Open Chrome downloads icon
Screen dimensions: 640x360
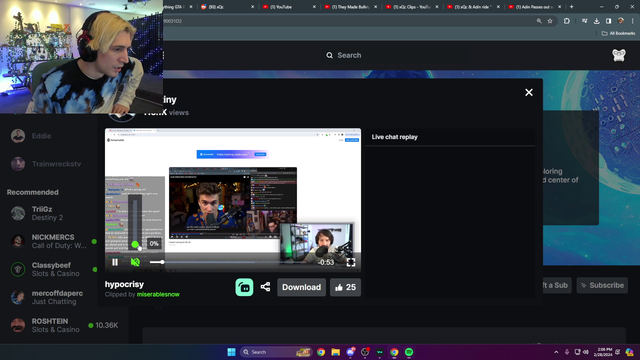pyautogui.click(x=596, y=21)
